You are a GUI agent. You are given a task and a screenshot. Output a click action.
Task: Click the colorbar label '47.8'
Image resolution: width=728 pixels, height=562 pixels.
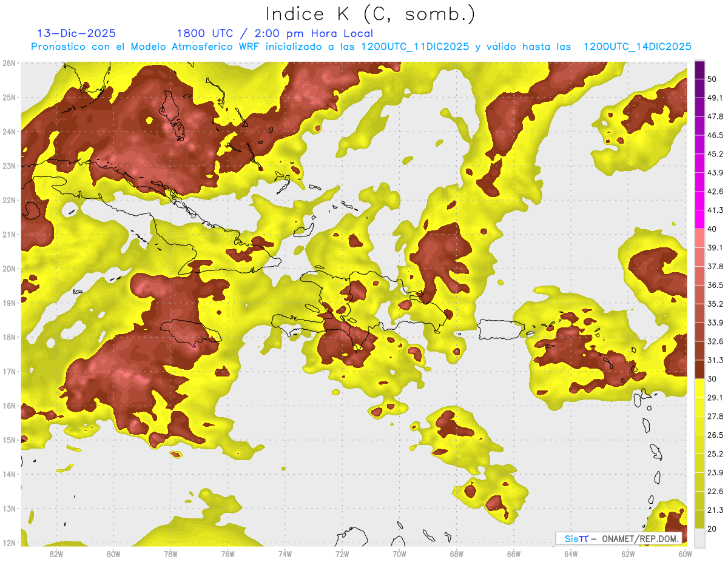point(715,116)
